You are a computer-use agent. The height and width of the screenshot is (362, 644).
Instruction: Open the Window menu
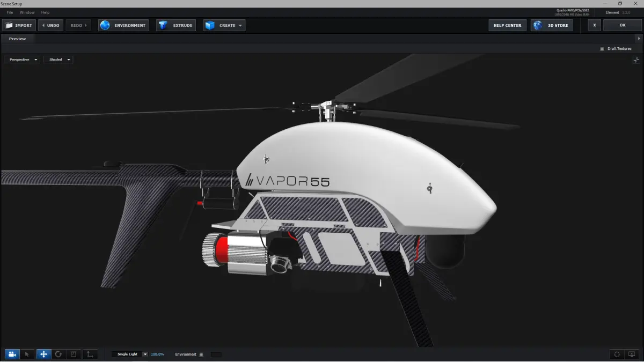coord(27,12)
